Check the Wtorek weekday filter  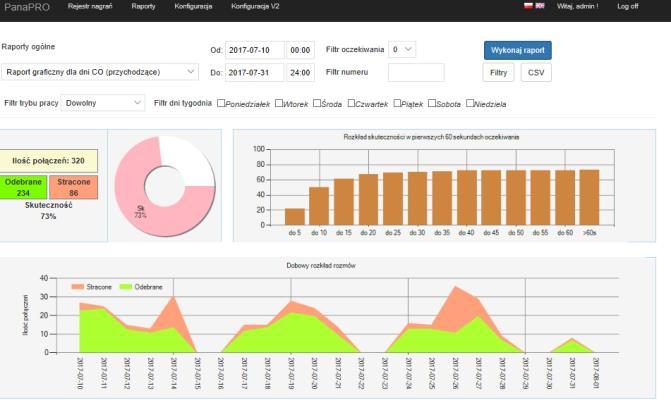279,103
